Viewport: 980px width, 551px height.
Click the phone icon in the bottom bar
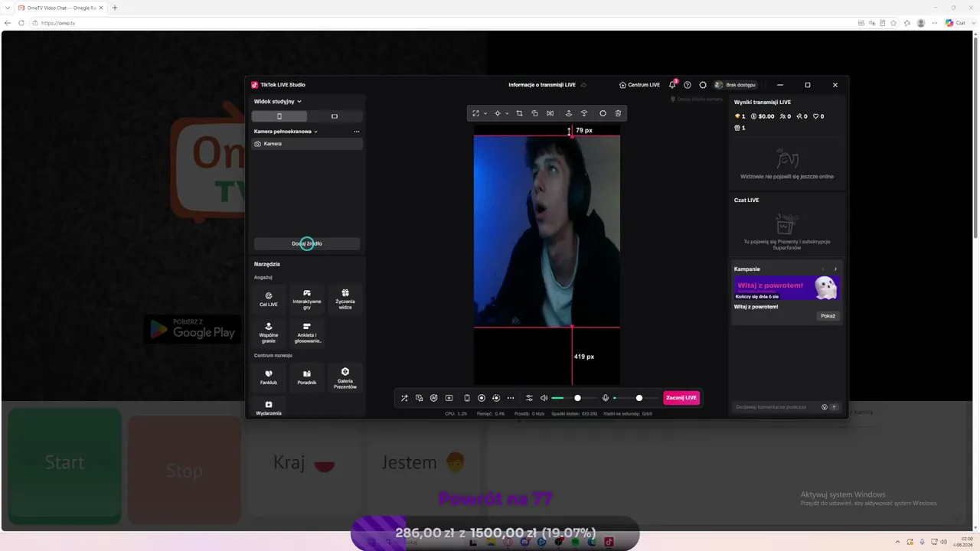point(466,398)
